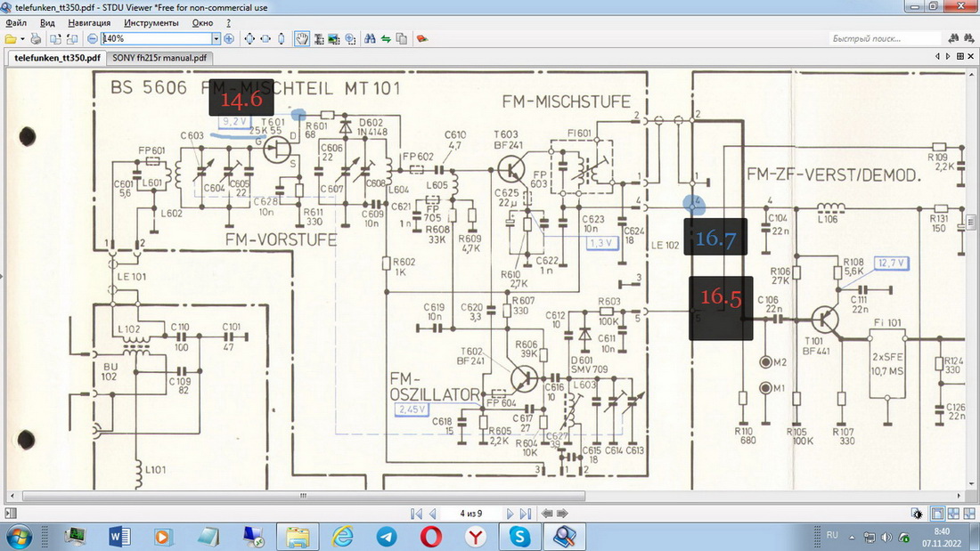Screen dimensions: 980x551
Task: Click the zoom out minus button
Action: coord(93,39)
